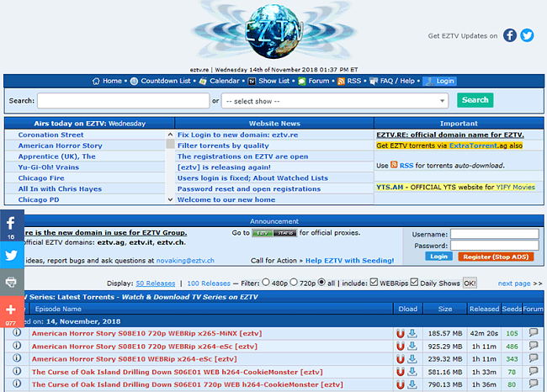This screenshot has height=392, width=547.
Task: Click Login in the navigation bar
Action: pos(439,81)
